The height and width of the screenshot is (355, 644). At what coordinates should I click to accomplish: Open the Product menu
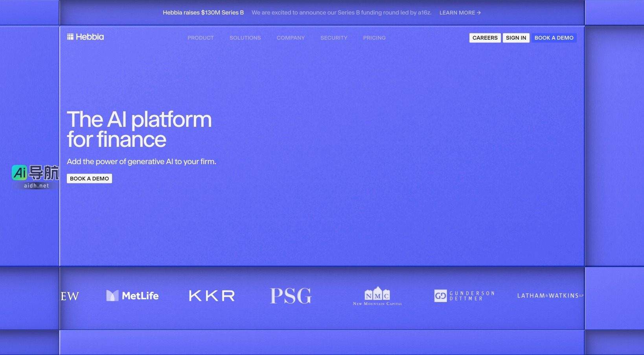point(201,38)
